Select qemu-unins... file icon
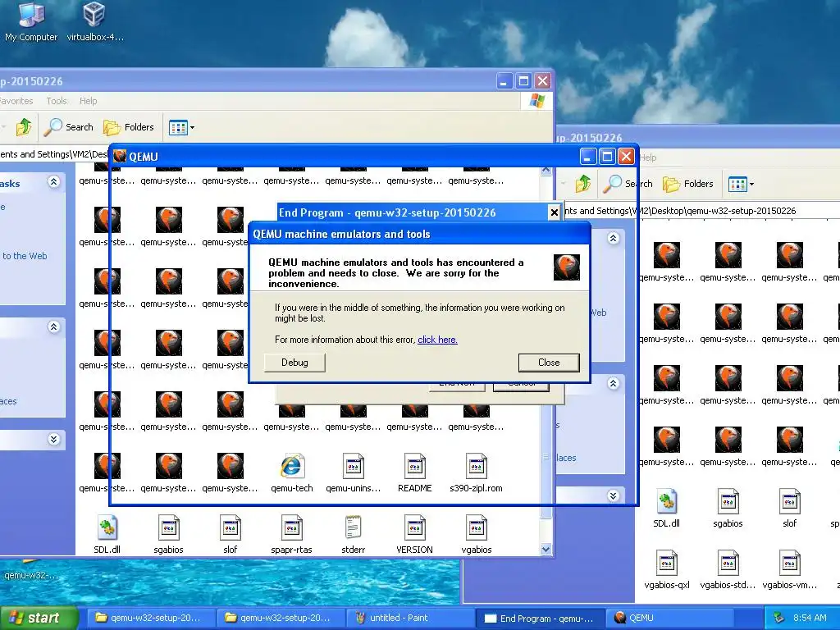Viewport: 840px width, 630px height. [353, 472]
